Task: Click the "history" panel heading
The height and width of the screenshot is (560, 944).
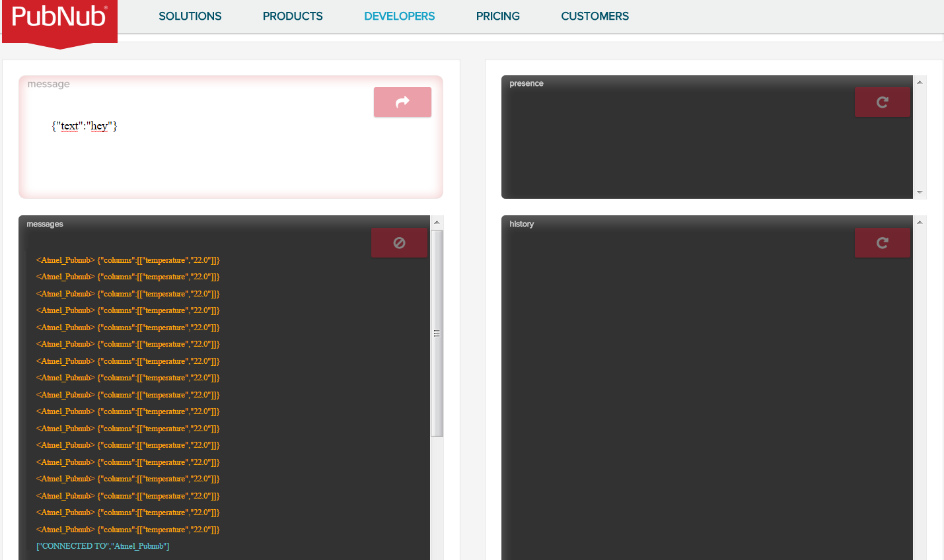Action: click(x=522, y=224)
